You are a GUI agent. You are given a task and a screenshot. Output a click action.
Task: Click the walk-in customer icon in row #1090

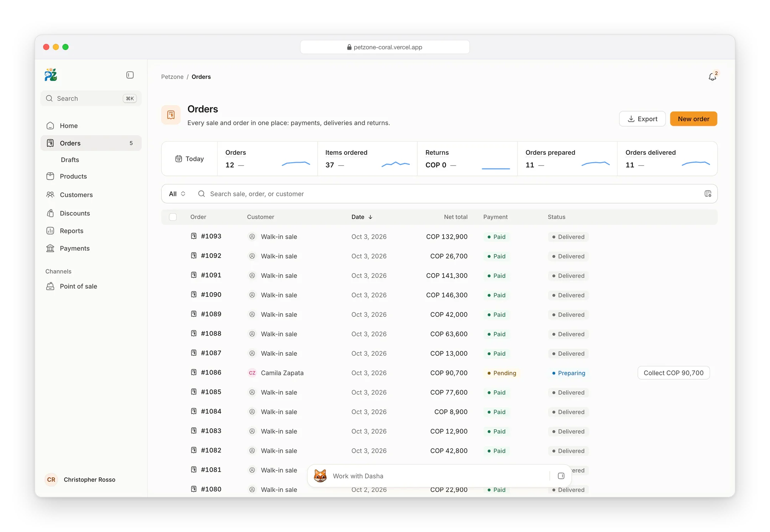pos(252,295)
